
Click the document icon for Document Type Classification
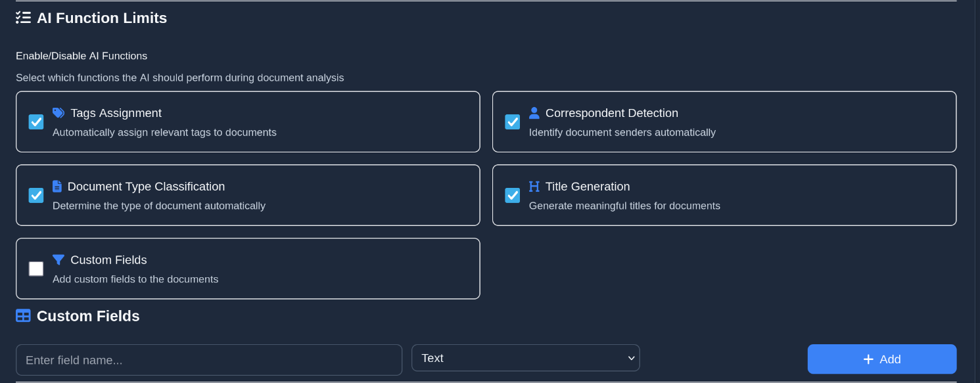pos(57,187)
